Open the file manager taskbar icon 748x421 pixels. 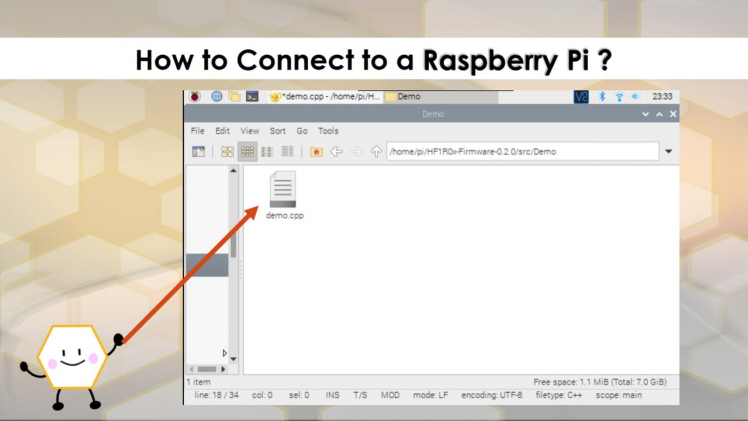(x=234, y=96)
